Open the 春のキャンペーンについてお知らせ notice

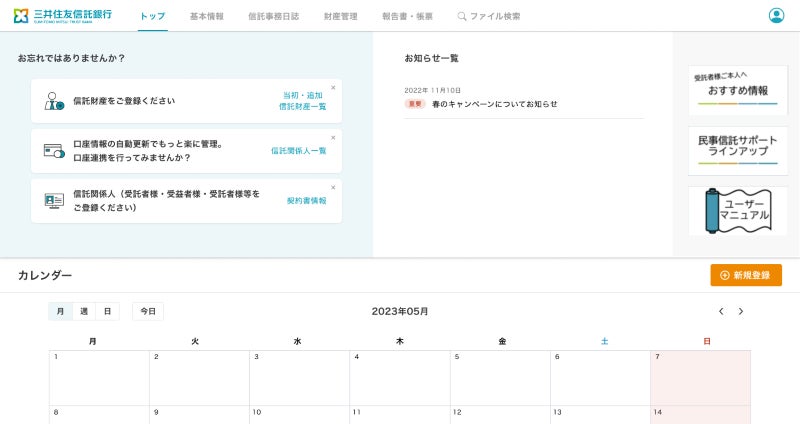(494, 104)
